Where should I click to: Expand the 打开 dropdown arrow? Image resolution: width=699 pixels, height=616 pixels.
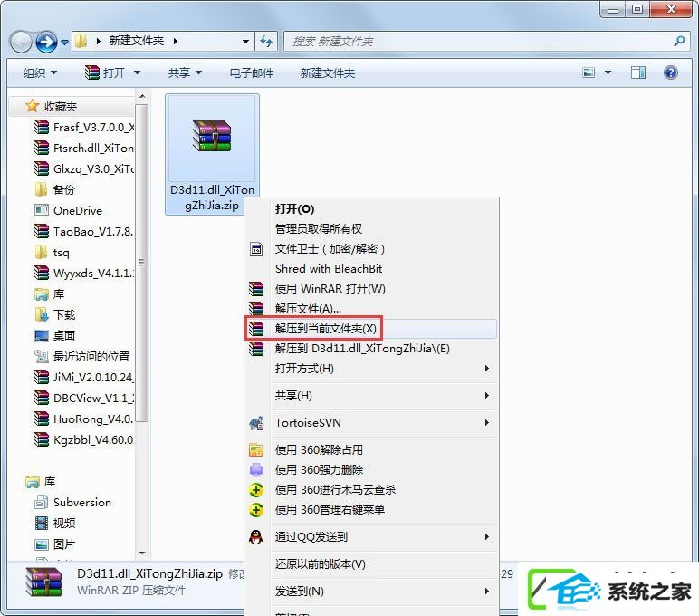pos(137,72)
